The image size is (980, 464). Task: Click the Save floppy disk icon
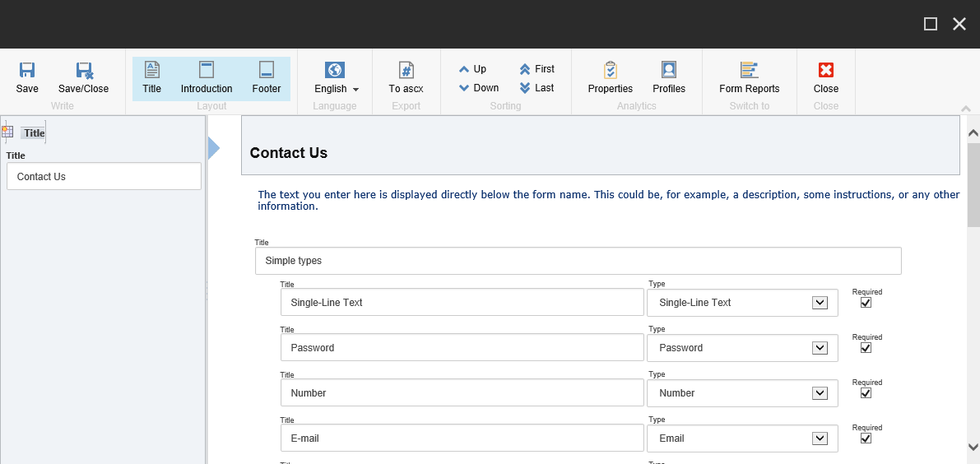coord(27,71)
